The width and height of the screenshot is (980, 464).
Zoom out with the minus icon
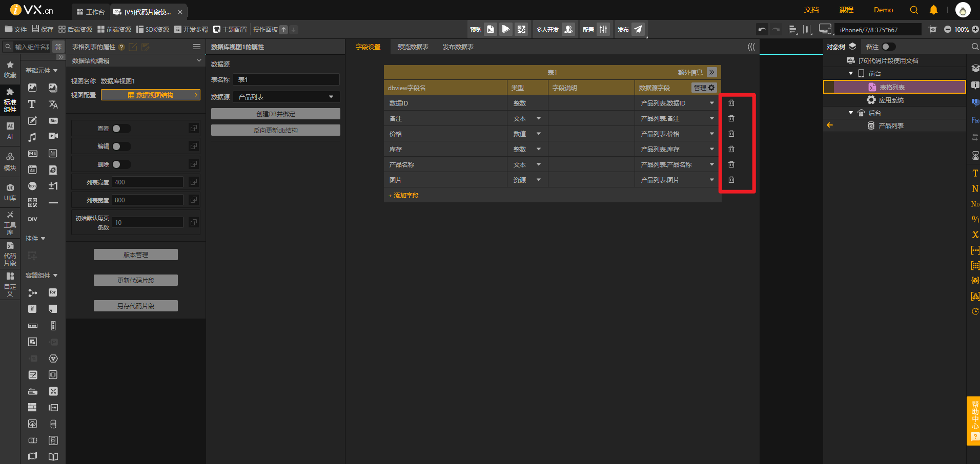[x=948, y=30]
